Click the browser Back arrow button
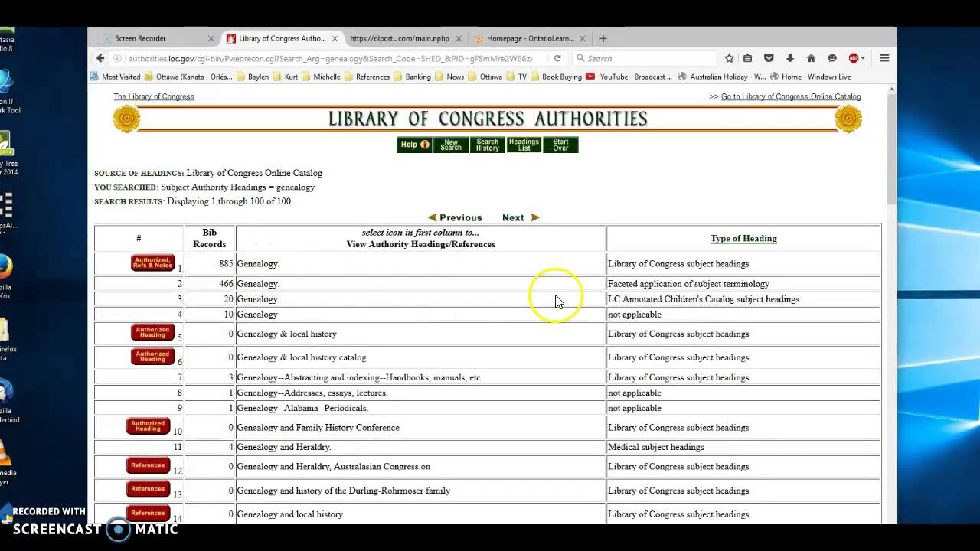 tap(100, 58)
